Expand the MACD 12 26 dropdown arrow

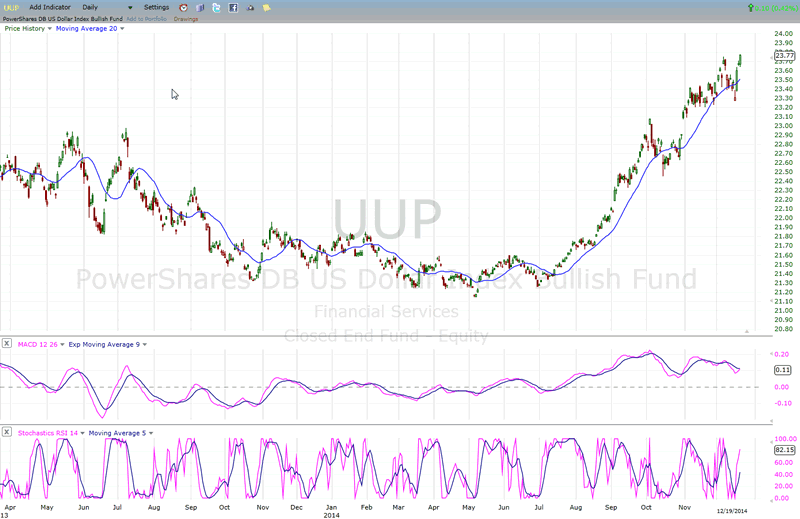(62, 344)
